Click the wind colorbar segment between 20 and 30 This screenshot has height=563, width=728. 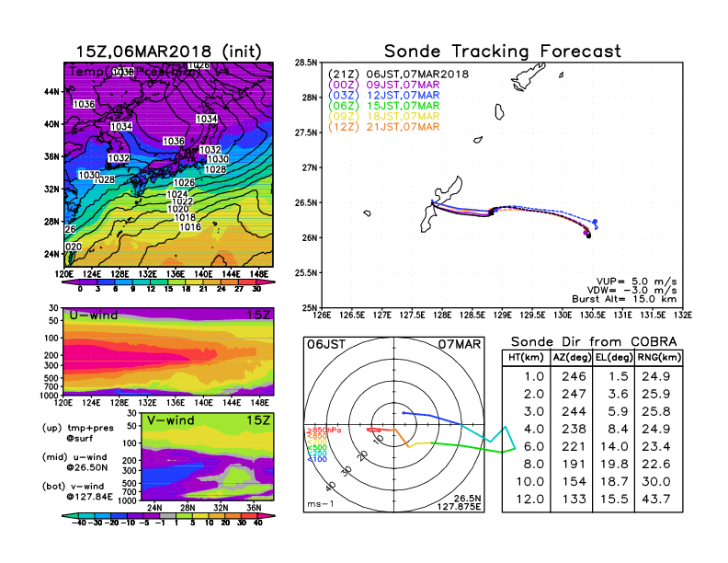click(x=234, y=515)
